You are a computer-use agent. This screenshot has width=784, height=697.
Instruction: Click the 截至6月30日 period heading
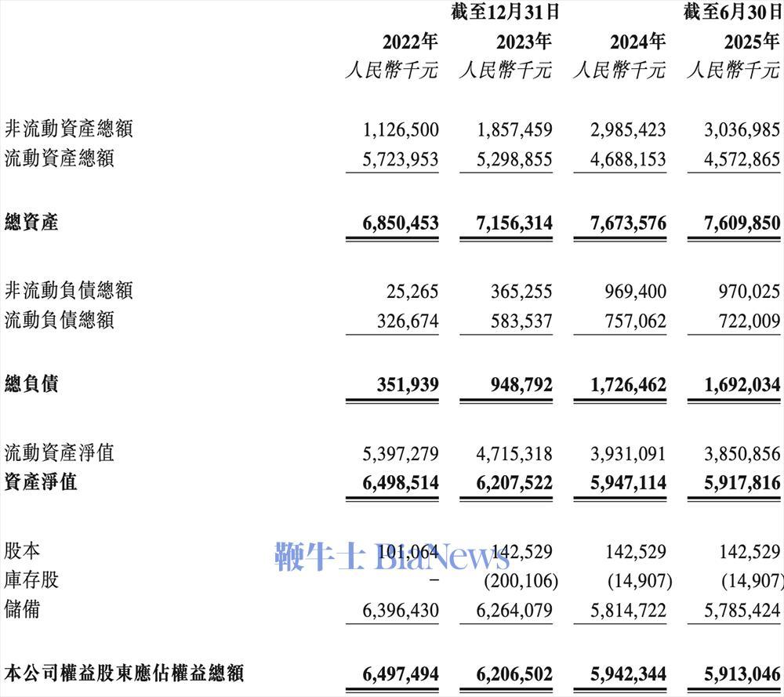732,12
